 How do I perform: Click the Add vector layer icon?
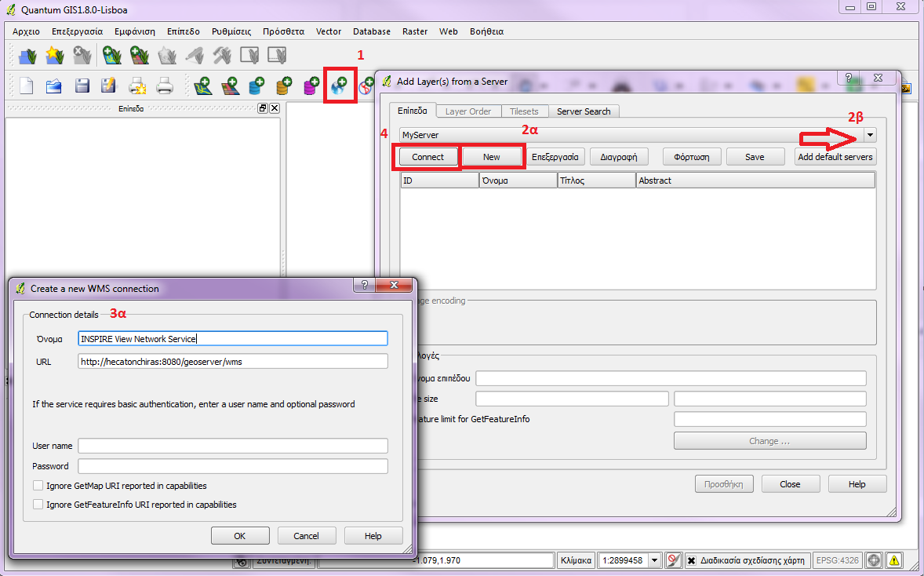pos(202,86)
